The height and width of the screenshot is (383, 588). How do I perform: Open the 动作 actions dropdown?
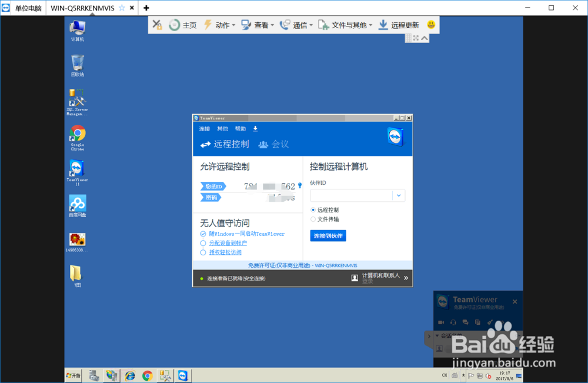point(219,25)
